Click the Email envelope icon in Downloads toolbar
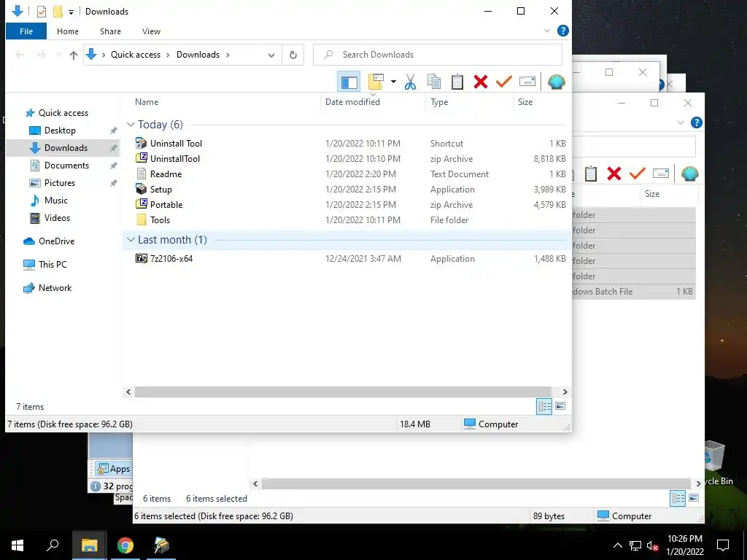 click(527, 82)
